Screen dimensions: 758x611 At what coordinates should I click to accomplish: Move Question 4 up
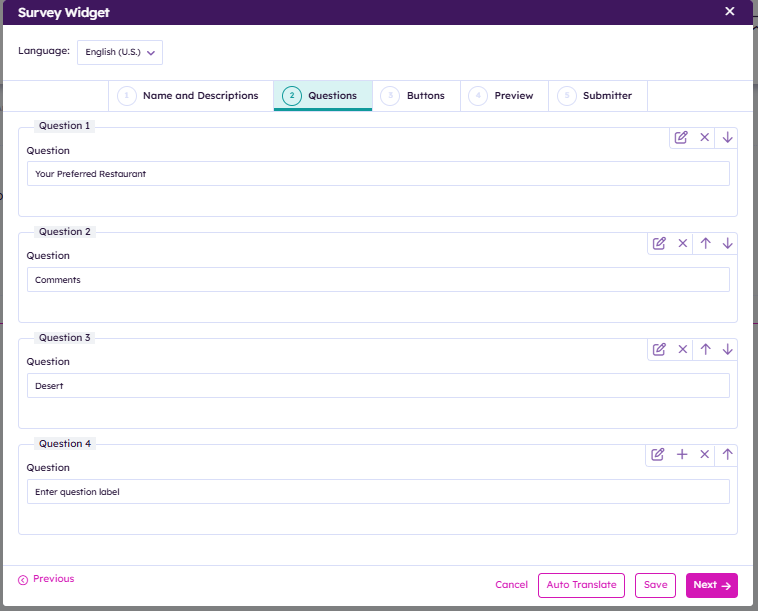click(727, 454)
